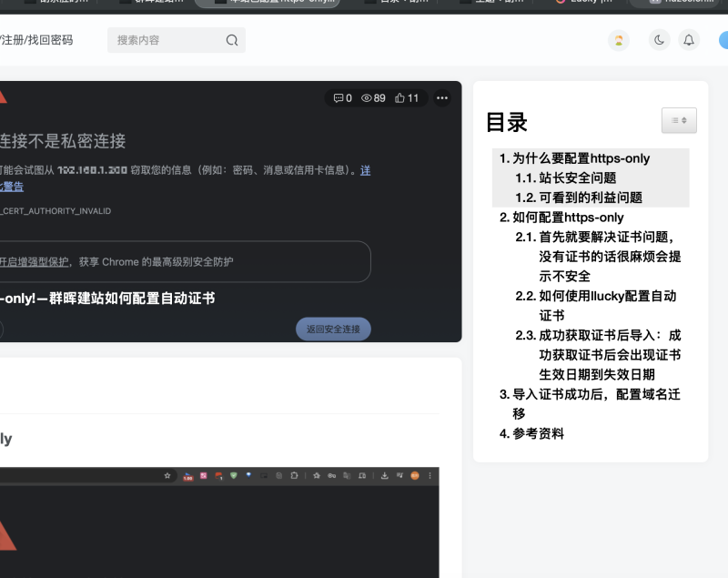Go to section 1.1 站长安全问题
Image resolution: width=728 pixels, height=578 pixels.
point(577,178)
